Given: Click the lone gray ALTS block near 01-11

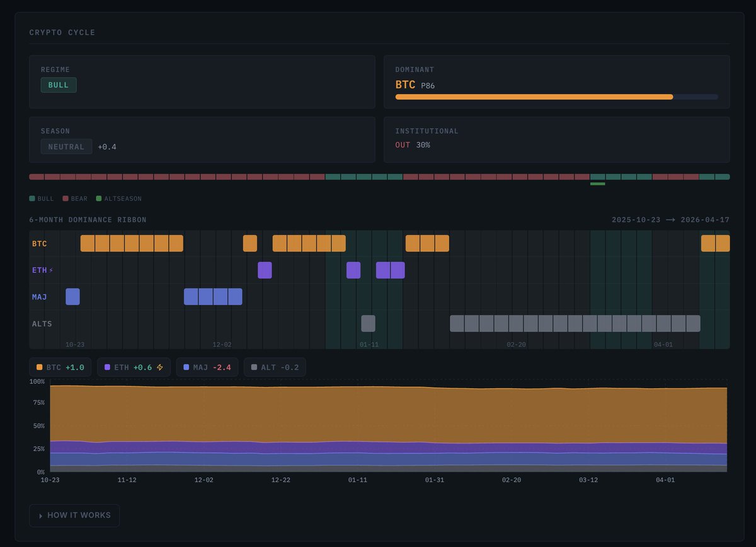Looking at the screenshot, I should [368, 324].
